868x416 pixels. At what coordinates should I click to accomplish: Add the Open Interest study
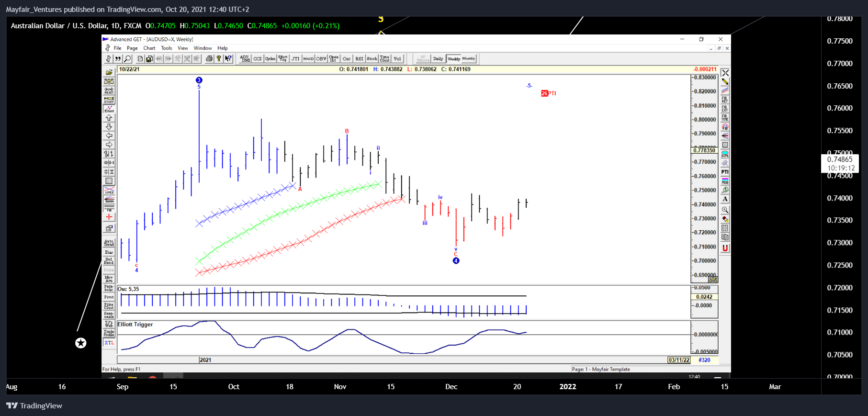point(334,59)
